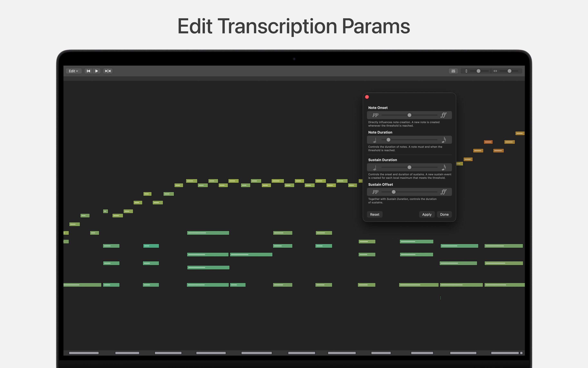588x368 pixels.
Task: Click short note icon in Sustain Duration
Action: tap(444, 167)
